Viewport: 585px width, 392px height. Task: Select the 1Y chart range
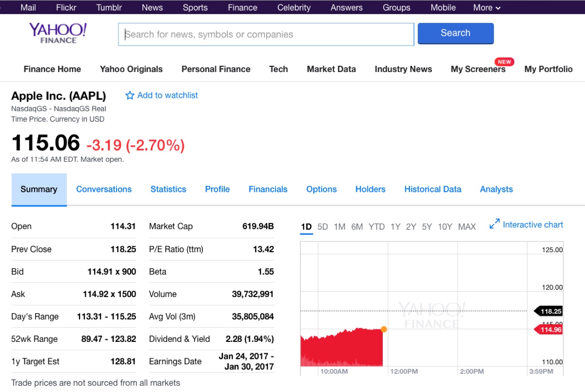tap(395, 226)
